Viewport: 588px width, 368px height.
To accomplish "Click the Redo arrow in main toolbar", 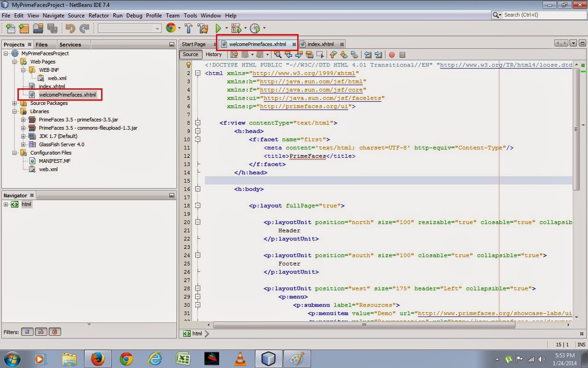I will click(x=84, y=29).
